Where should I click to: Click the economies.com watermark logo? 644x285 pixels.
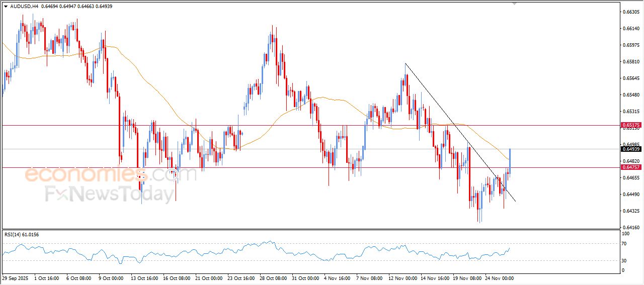111,174
